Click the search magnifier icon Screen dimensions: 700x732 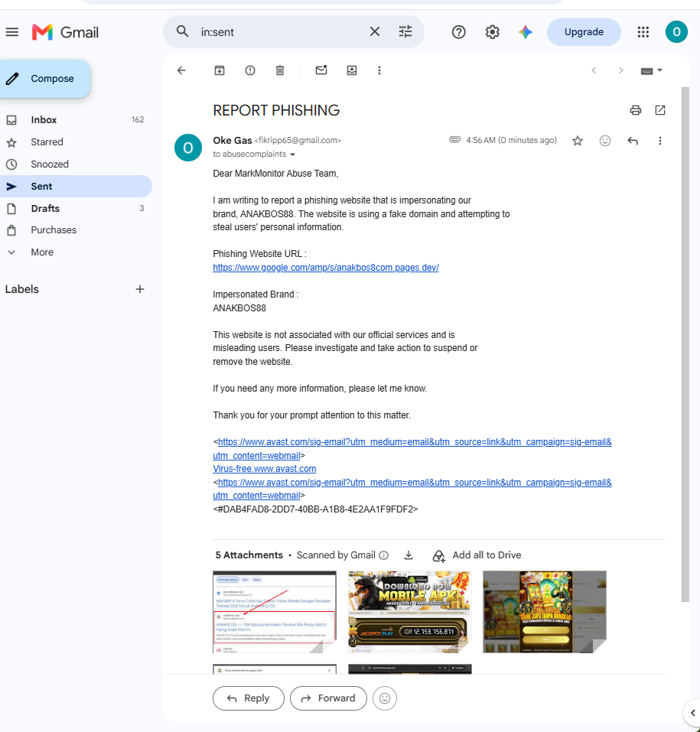[x=183, y=32]
